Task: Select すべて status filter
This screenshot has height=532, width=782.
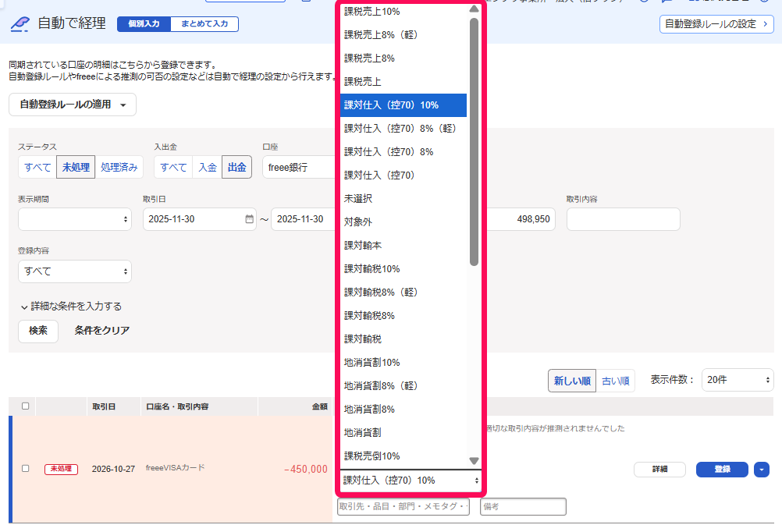Action: [x=38, y=167]
